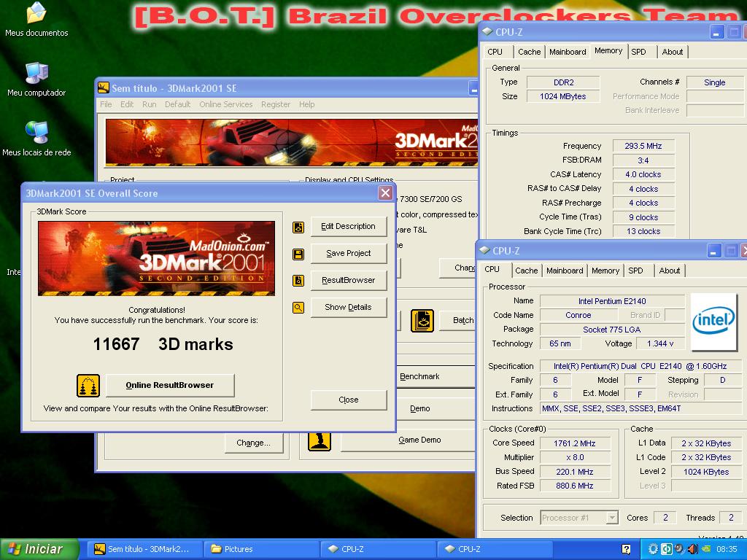747x560 pixels.
Task: Select Cache tab in upper CPU-Z window
Action: [x=530, y=52]
